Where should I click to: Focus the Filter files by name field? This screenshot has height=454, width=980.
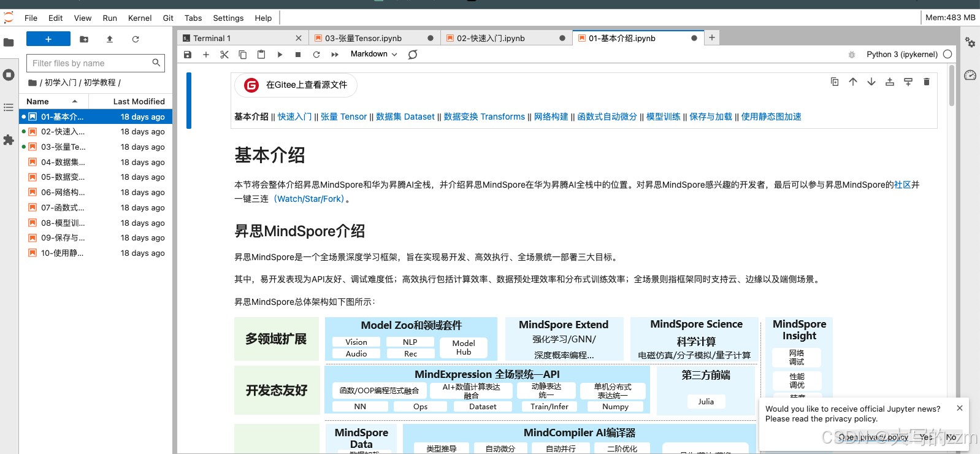[96, 63]
